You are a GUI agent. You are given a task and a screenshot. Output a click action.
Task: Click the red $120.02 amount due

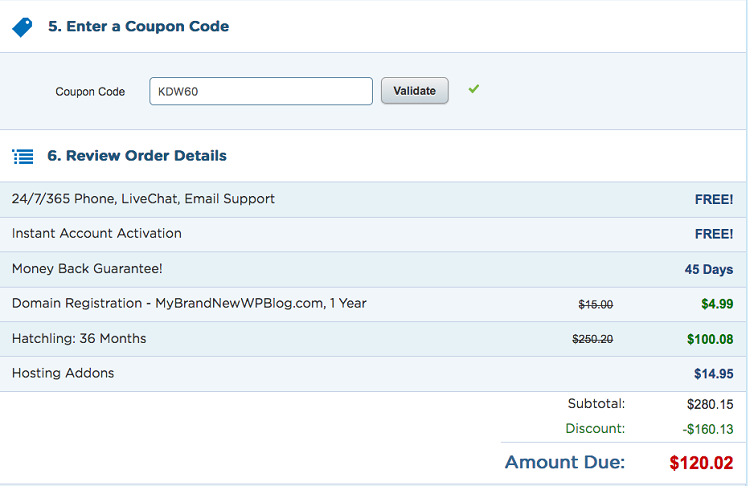tap(701, 463)
